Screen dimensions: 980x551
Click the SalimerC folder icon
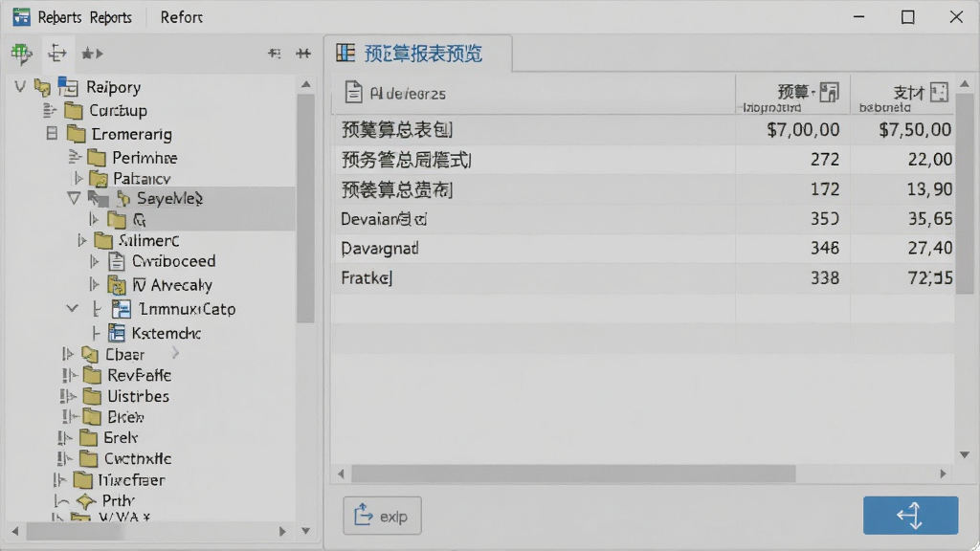103,240
